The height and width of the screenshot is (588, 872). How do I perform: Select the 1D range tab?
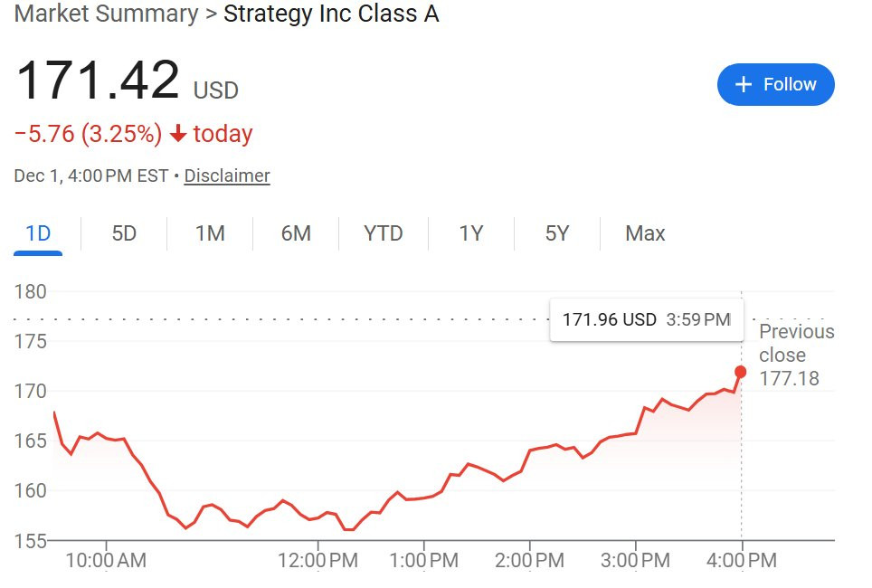(x=38, y=233)
